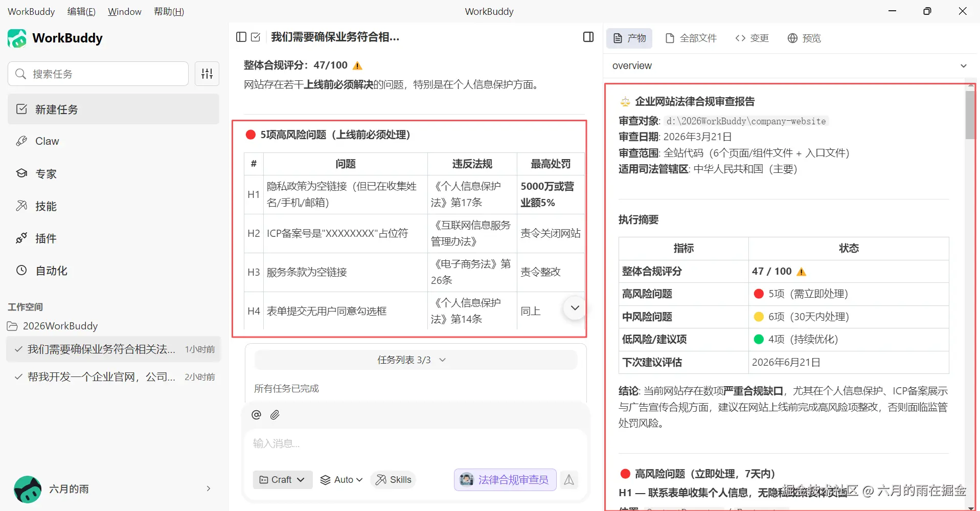Open the task filter settings icon
This screenshot has width=980, height=511.
[207, 74]
